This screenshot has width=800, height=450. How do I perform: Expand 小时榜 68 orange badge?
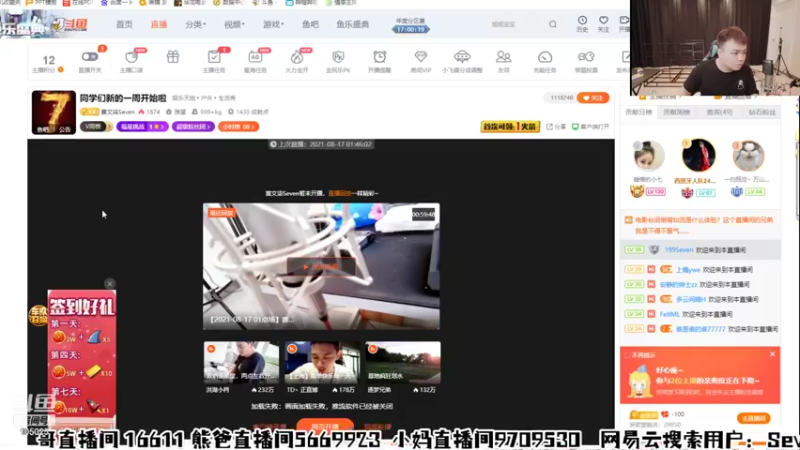238,127
